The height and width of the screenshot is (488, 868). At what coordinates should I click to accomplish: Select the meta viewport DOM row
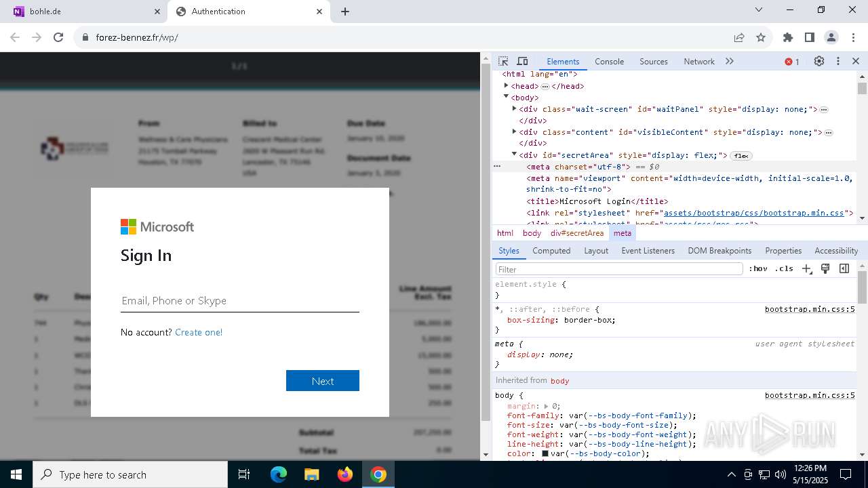(689, 184)
